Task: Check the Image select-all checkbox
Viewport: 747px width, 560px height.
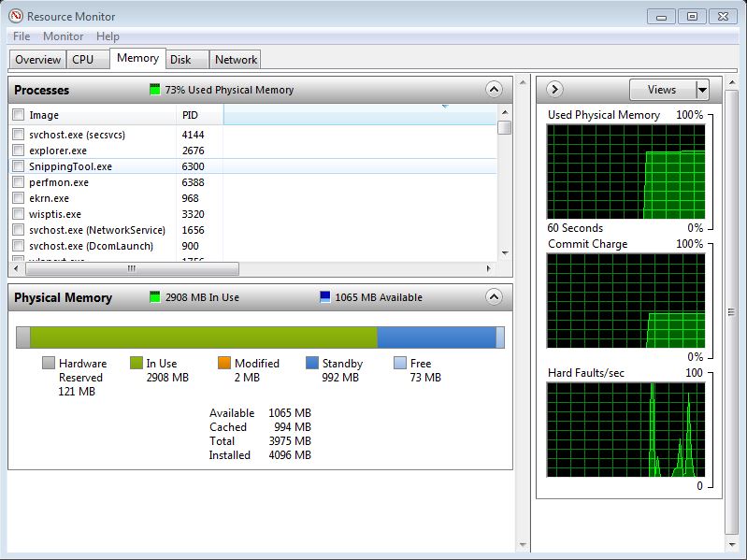Action: coord(18,115)
